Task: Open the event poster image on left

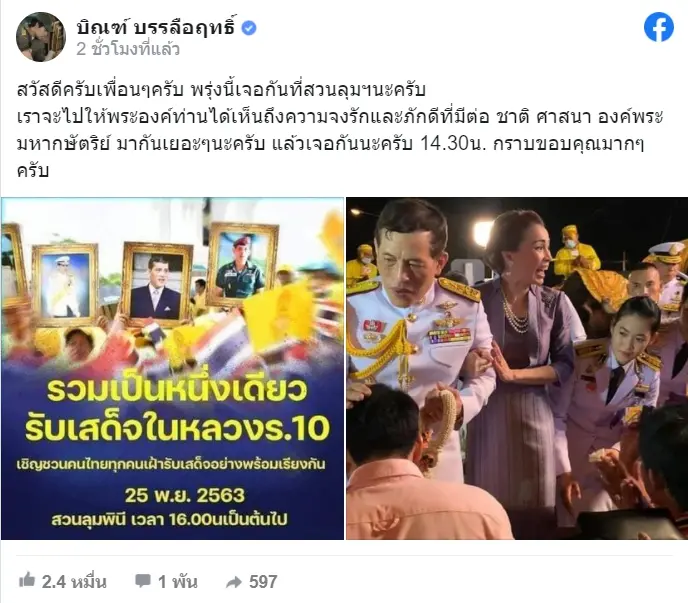Action: 172,369
